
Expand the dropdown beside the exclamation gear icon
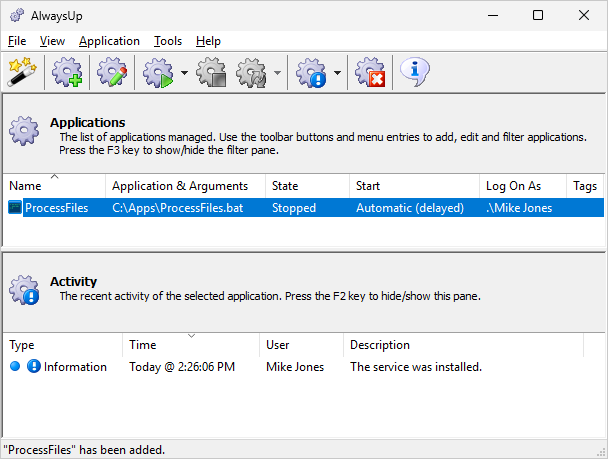(338, 73)
